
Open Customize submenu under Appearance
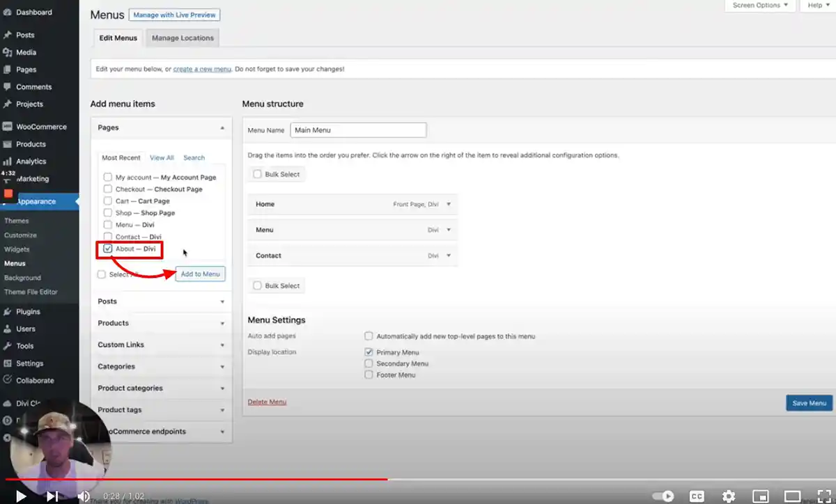[20, 235]
